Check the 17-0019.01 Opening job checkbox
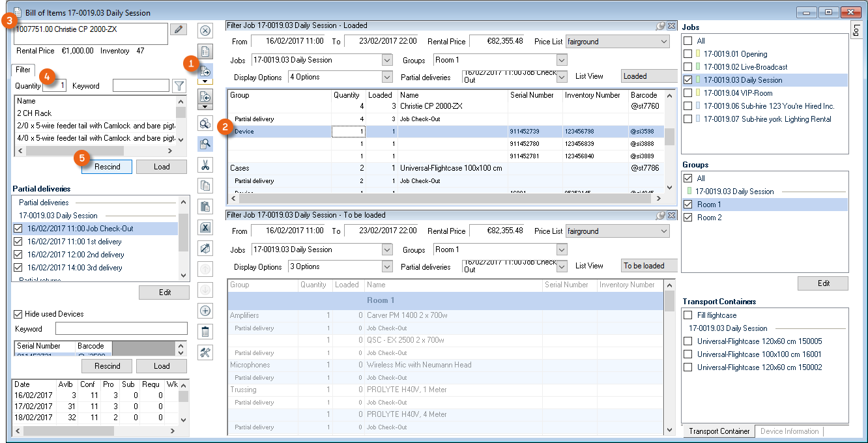Viewport: 868px width, 443px height. click(688, 54)
